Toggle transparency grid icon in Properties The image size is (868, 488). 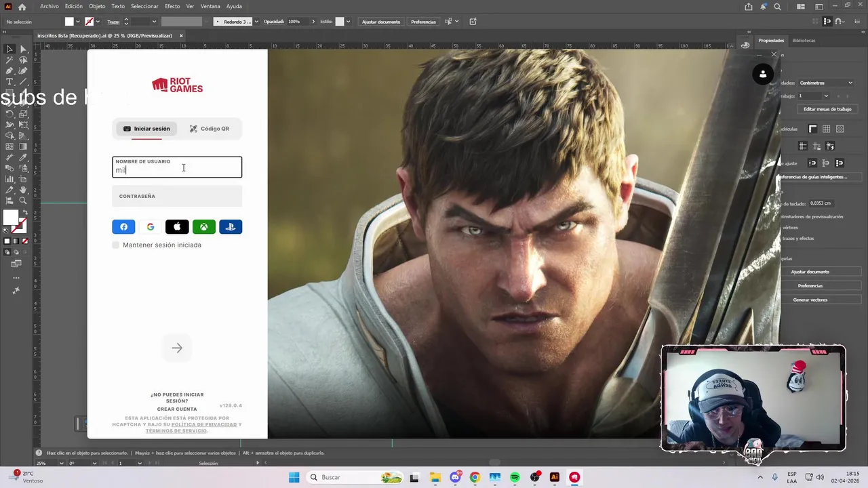[x=840, y=129]
